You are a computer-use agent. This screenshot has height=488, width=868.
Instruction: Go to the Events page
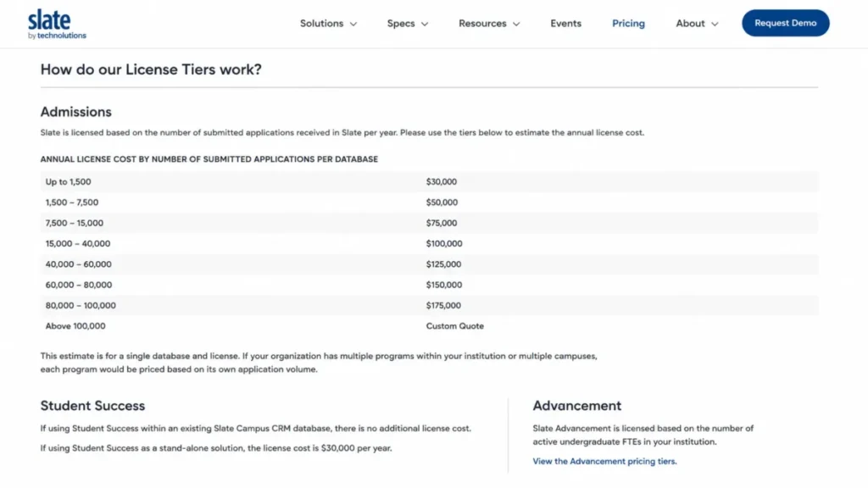click(x=565, y=23)
